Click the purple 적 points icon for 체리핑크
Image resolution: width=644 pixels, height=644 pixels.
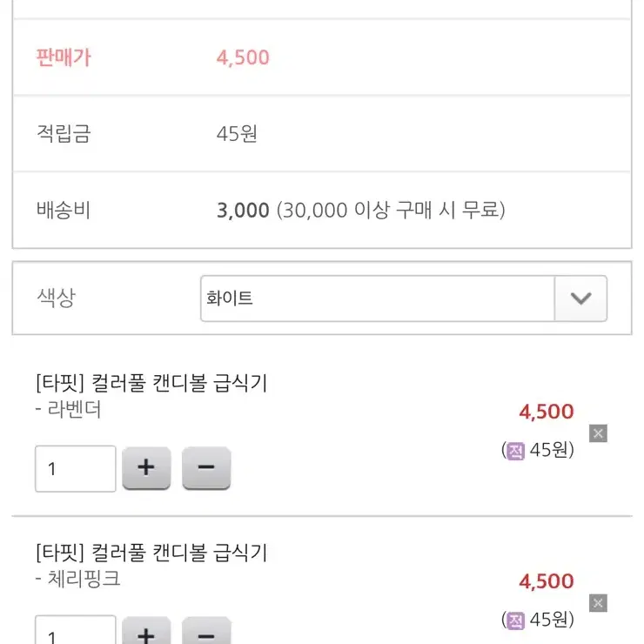tap(515, 621)
